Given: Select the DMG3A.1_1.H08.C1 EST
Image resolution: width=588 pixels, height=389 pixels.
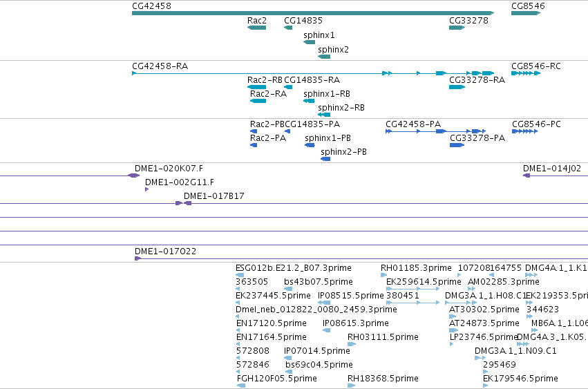Looking at the screenshot, I should click(x=462, y=303).
